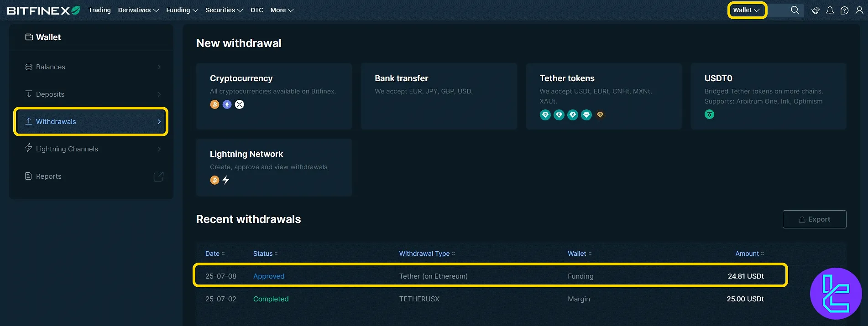Expand the More dropdown in the top navigation
This screenshot has width=868, height=326.
point(282,10)
